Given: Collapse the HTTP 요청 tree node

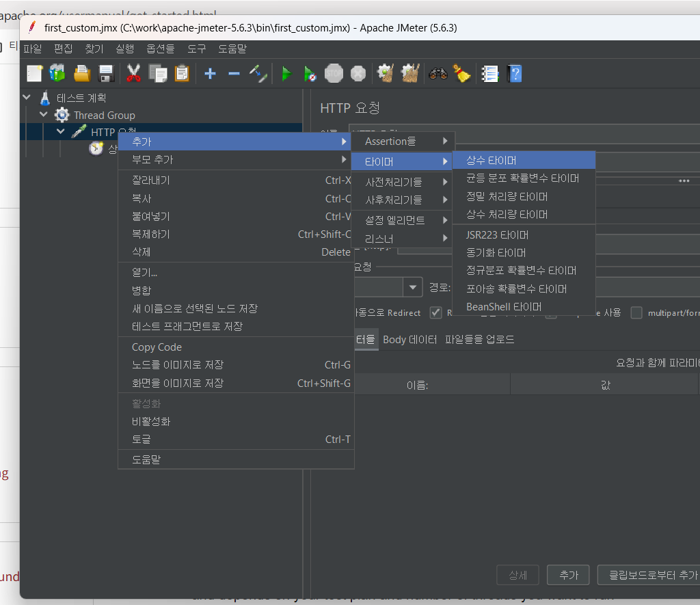Looking at the screenshot, I should pos(61,131).
